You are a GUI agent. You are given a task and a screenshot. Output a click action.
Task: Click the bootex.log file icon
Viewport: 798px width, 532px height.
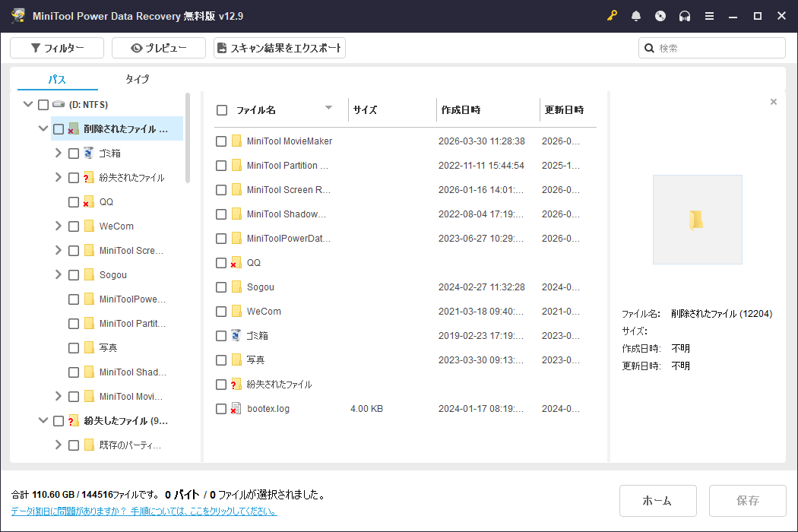[x=236, y=408]
